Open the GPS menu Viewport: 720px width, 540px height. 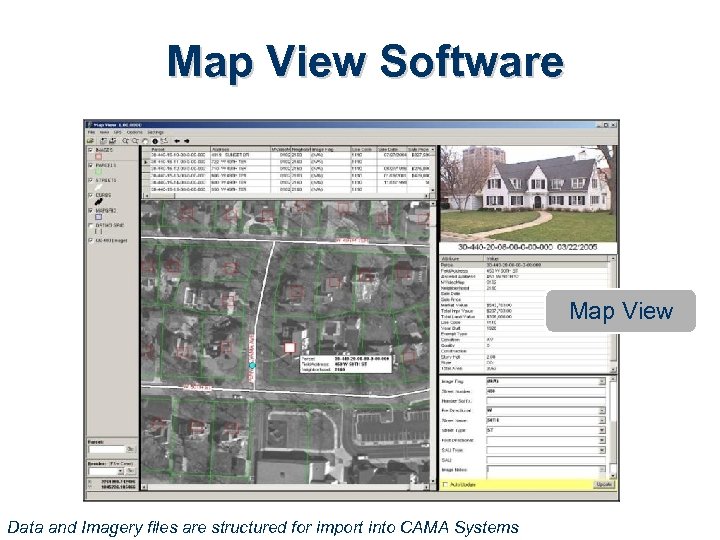coord(118,132)
